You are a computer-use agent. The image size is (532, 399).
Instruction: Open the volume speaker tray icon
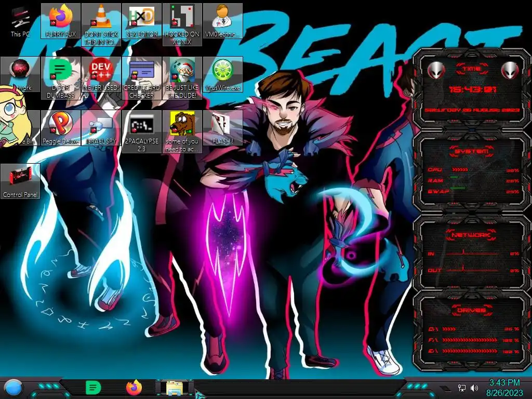[x=474, y=388]
